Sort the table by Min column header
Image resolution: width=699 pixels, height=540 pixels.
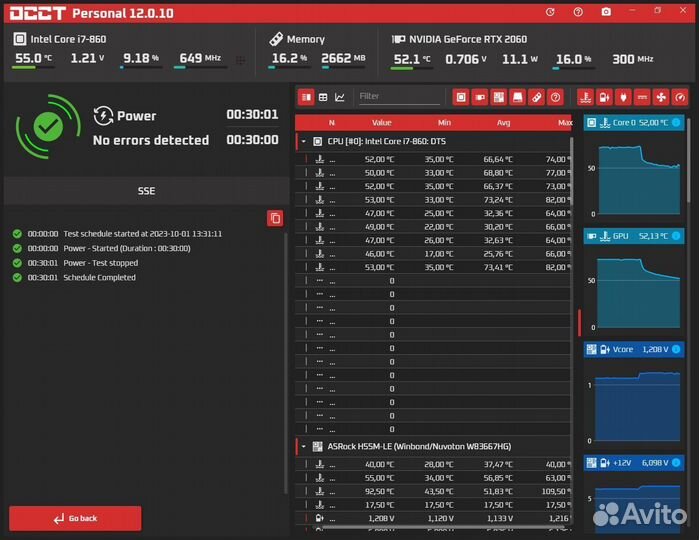coord(444,123)
